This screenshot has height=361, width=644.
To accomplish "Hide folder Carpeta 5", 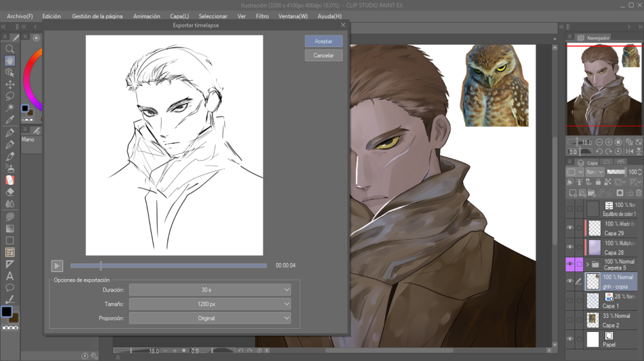I will (570, 264).
